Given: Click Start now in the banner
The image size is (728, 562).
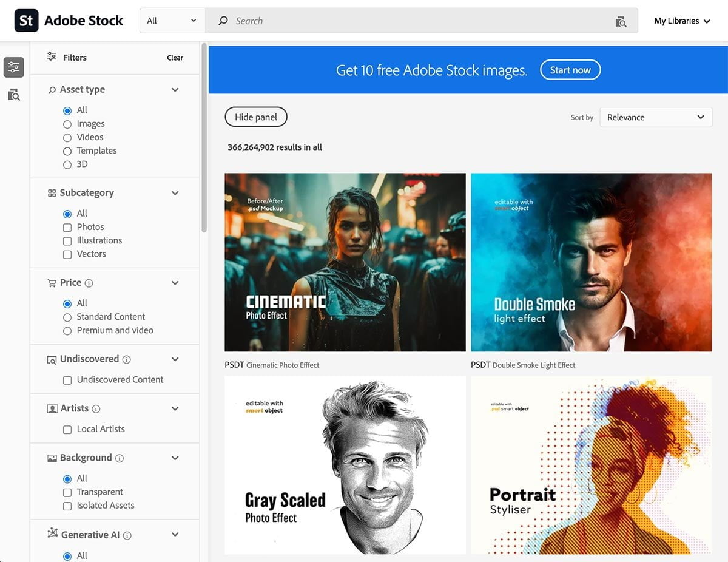Looking at the screenshot, I should click(570, 70).
